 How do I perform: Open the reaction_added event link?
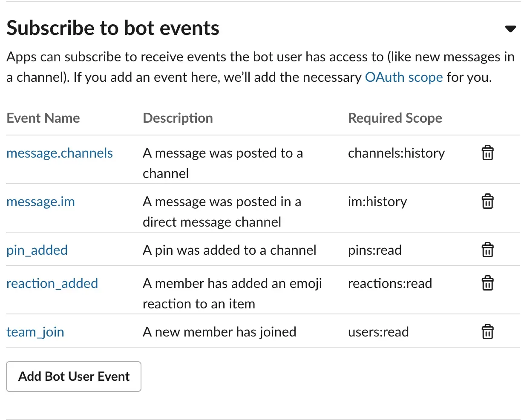coord(52,284)
